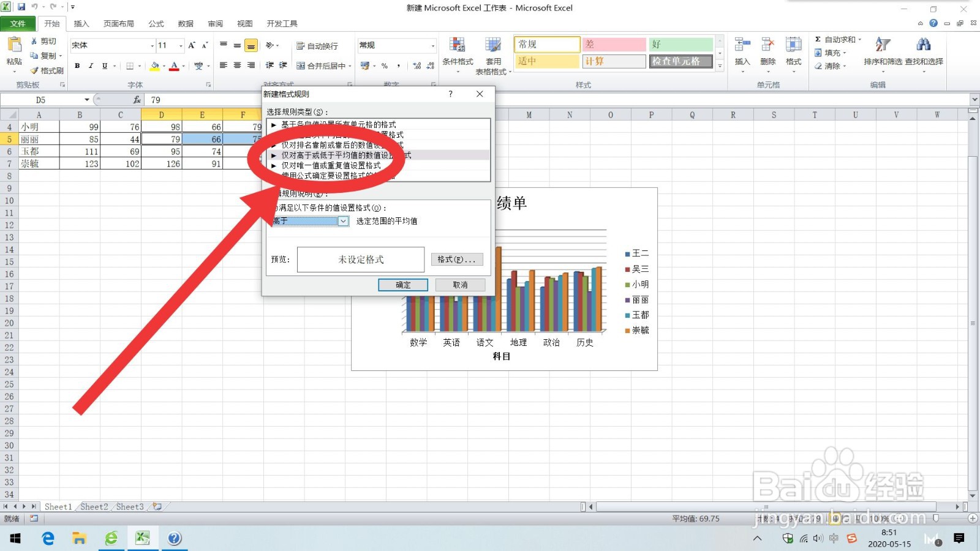Open File Explorer from the taskbar

pyautogui.click(x=79, y=538)
